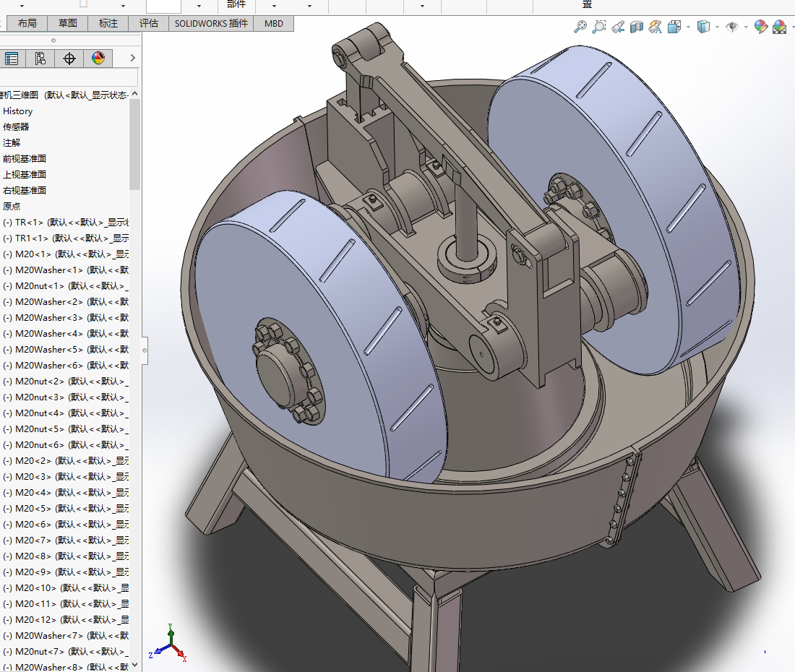Click the feature tree vertical scrollbar thumb

pyautogui.click(x=134, y=145)
